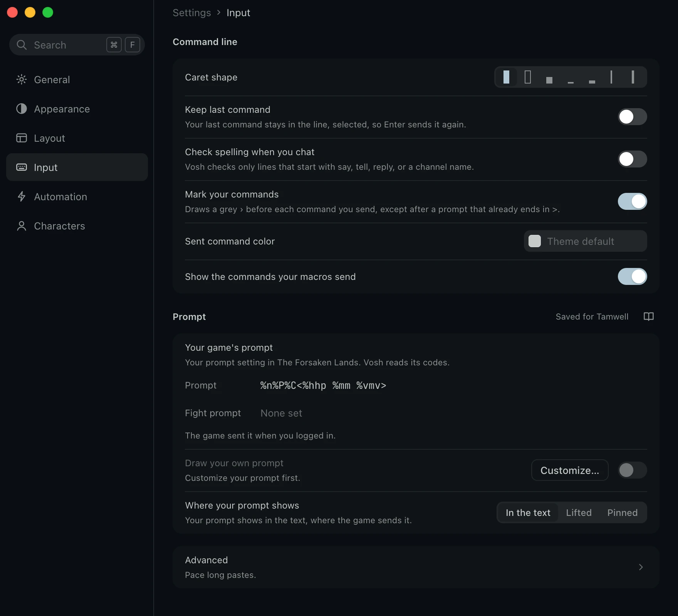This screenshot has height=616, width=678.
Task: Click the prompt string %n%P%C<%hhp %mm %vmv>
Action: click(x=323, y=385)
